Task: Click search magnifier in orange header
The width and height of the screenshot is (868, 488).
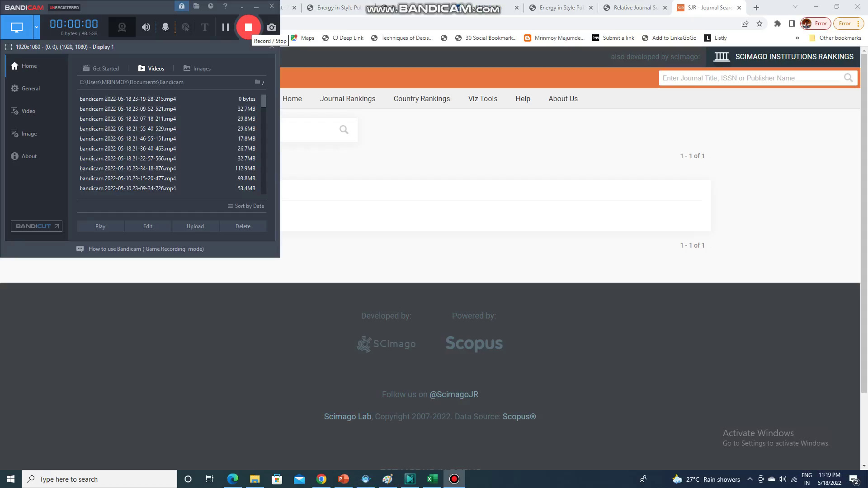Action: click(x=849, y=78)
